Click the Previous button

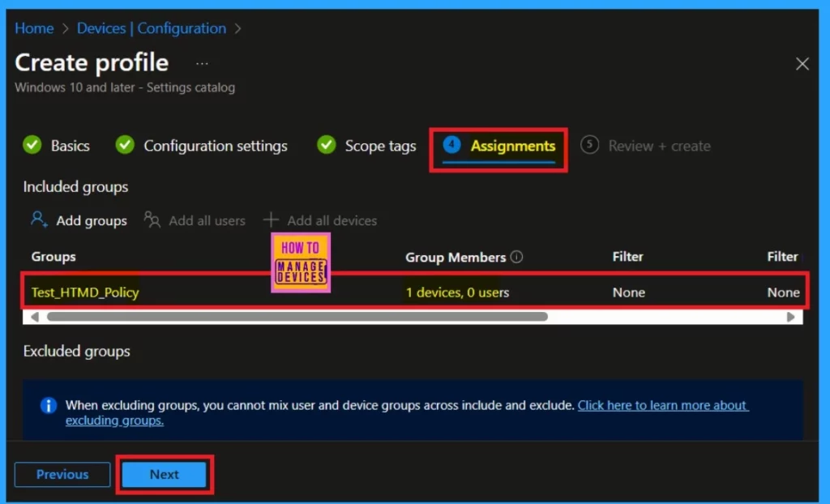tap(62, 474)
